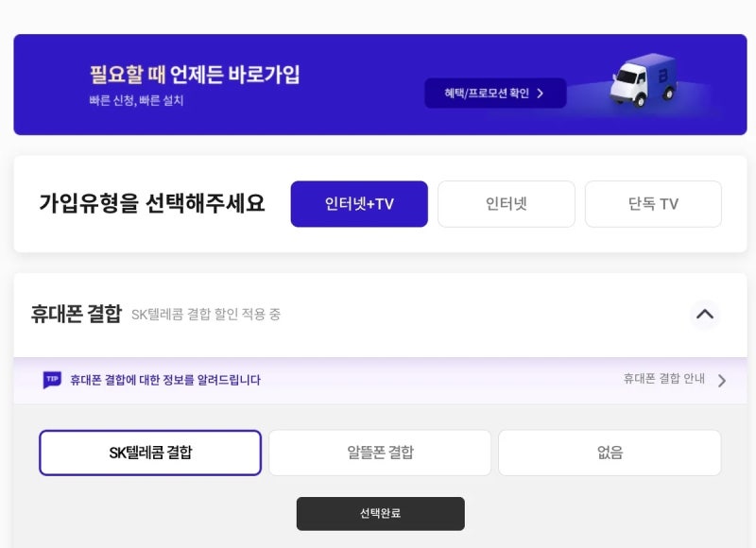Click the delivery truck illustration in banner
The width and height of the screenshot is (756, 548).
[x=644, y=80]
